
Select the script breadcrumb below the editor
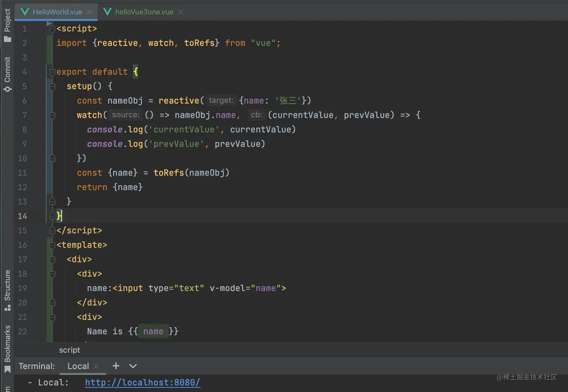pos(69,350)
